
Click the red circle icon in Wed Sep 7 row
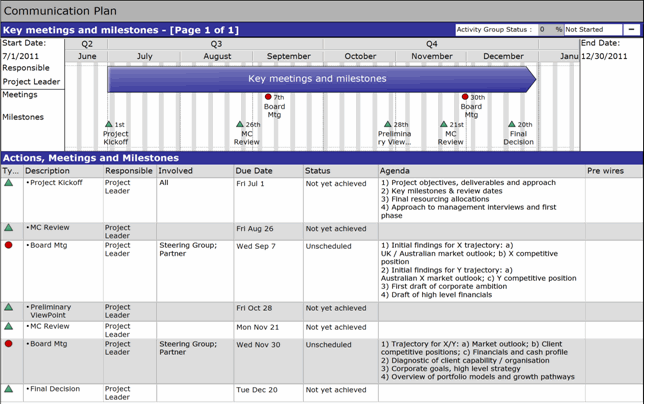point(9,245)
